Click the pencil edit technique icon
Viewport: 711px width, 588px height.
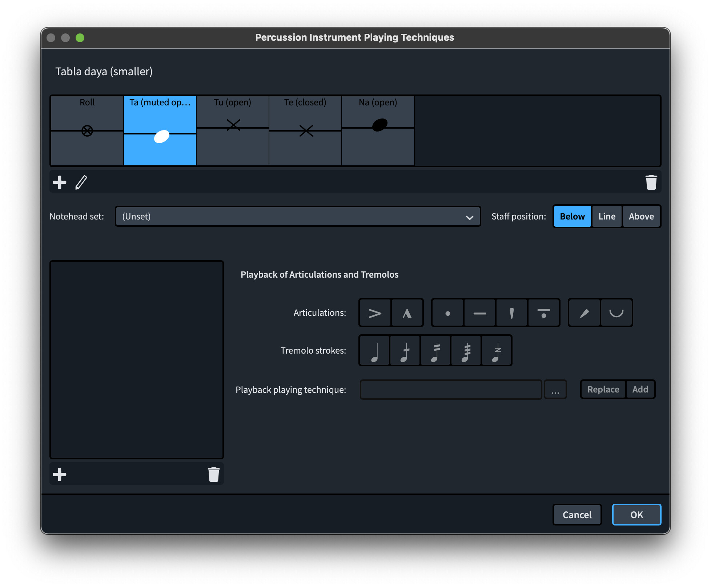coord(81,182)
